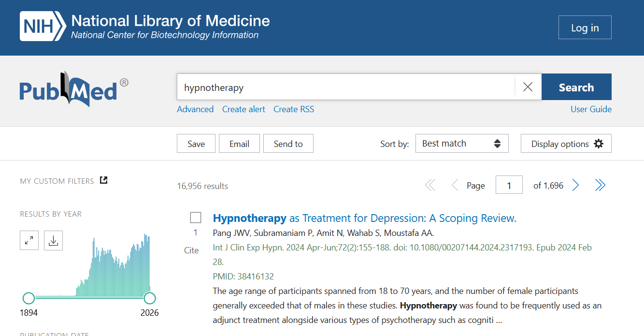
Task: Open Display options via the gear icon
Action: point(598,143)
